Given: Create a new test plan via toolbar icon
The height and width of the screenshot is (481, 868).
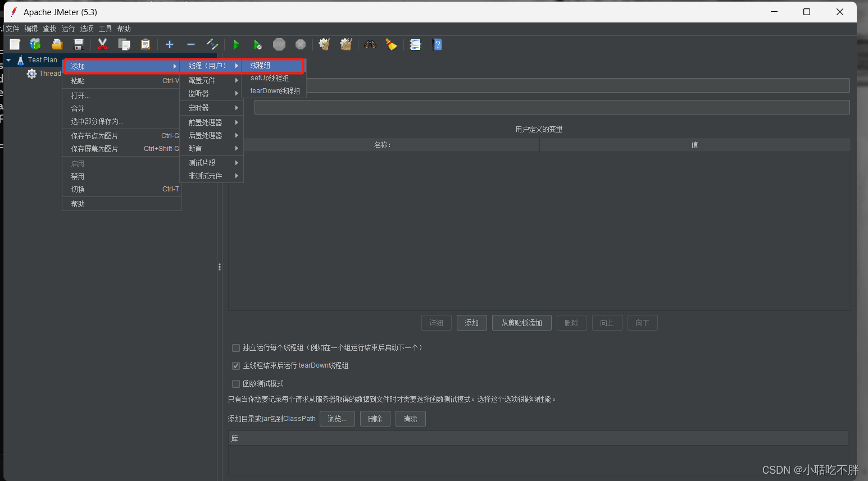Looking at the screenshot, I should tap(15, 44).
